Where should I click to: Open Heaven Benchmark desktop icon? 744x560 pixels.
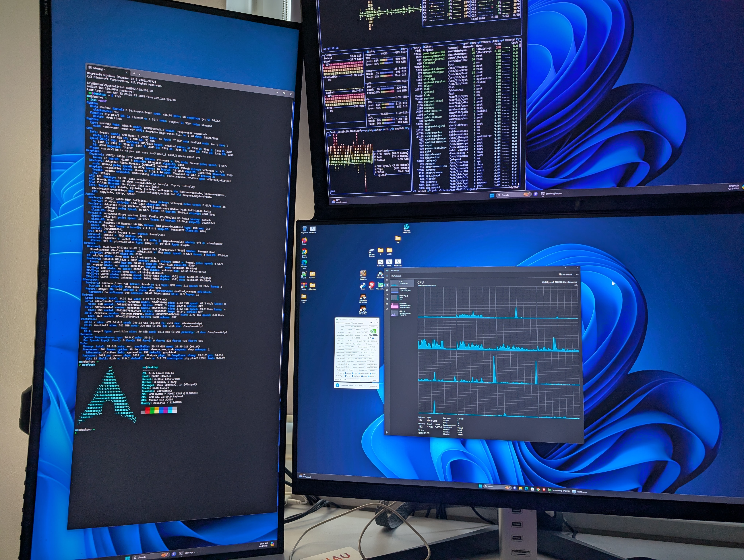click(363, 276)
